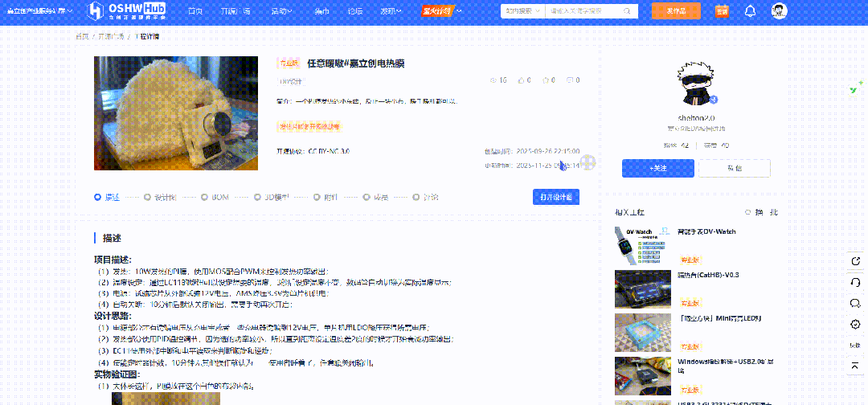The image size is (868, 405).
Task: Select the 3D模型 step radio
Action: click(257, 197)
